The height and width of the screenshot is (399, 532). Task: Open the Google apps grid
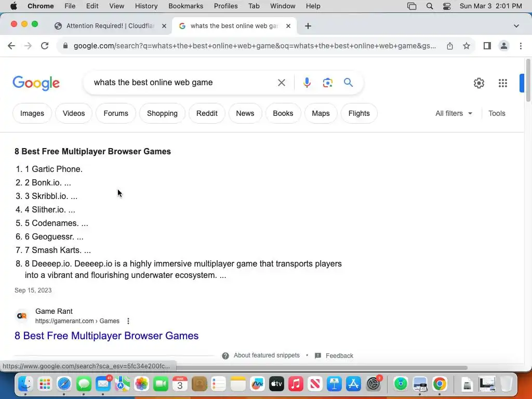click(503, 83)
